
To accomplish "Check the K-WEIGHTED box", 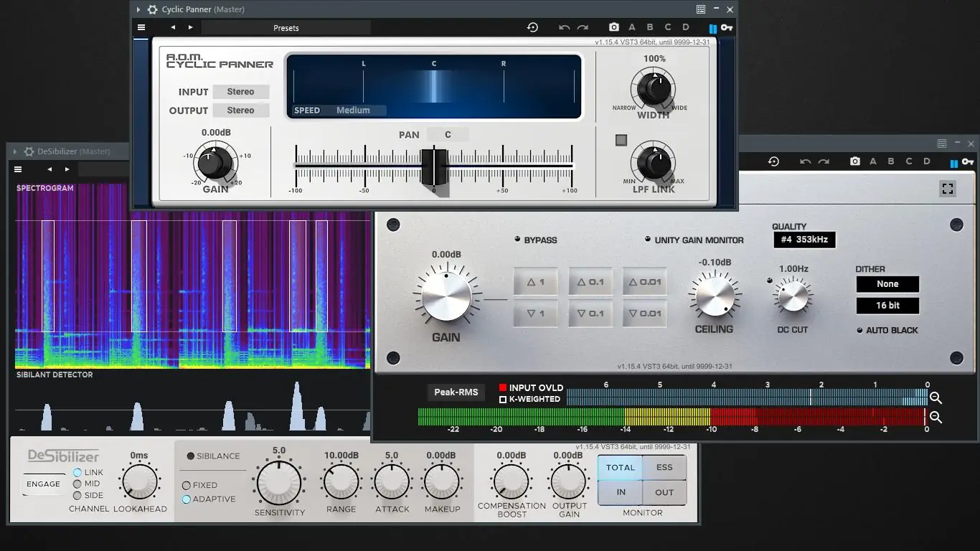I will point(503,400).
